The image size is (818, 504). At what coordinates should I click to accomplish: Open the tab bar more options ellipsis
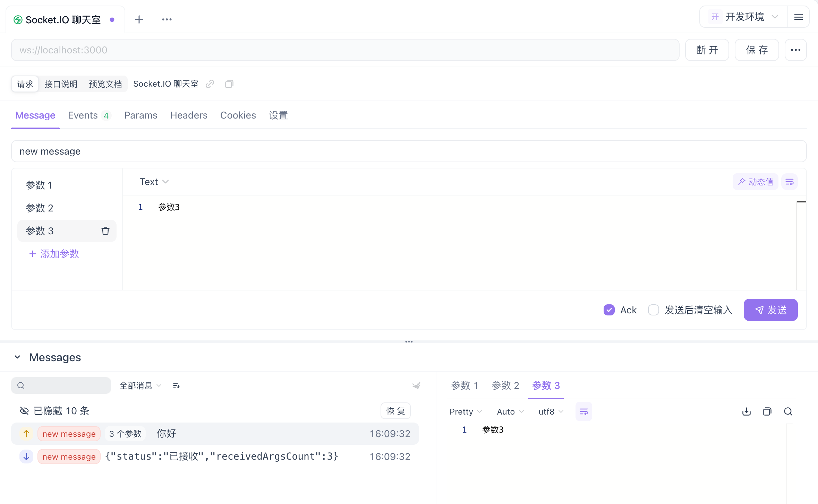pos(167,19)
